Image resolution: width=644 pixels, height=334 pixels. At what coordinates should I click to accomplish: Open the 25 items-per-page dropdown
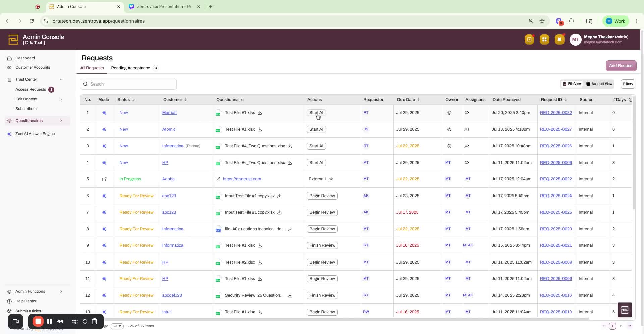(117, 326)
